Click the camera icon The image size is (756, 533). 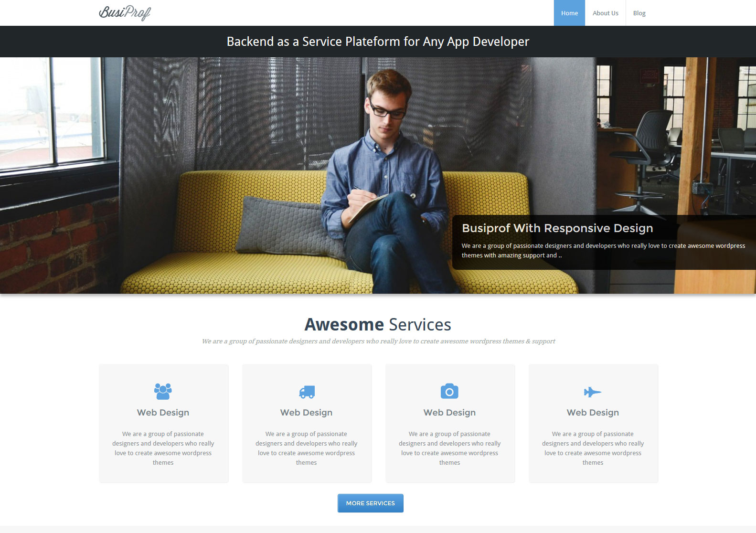pos(449,391)
